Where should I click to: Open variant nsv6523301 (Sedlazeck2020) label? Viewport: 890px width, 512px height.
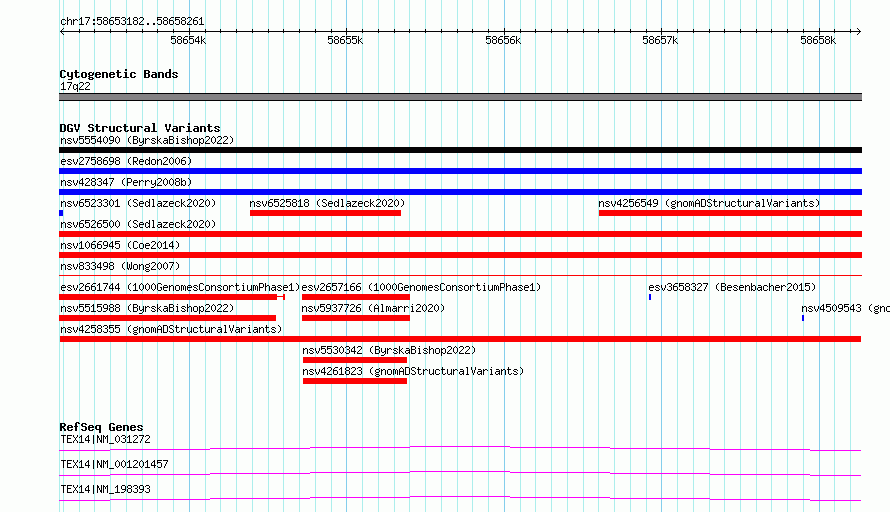pos(138,203)
